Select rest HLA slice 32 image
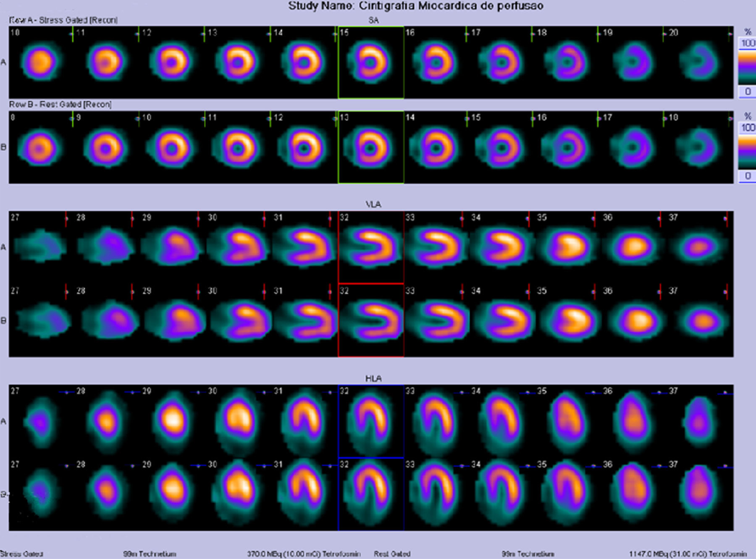This screenshot has width=756, height=559. coord(371,494)
